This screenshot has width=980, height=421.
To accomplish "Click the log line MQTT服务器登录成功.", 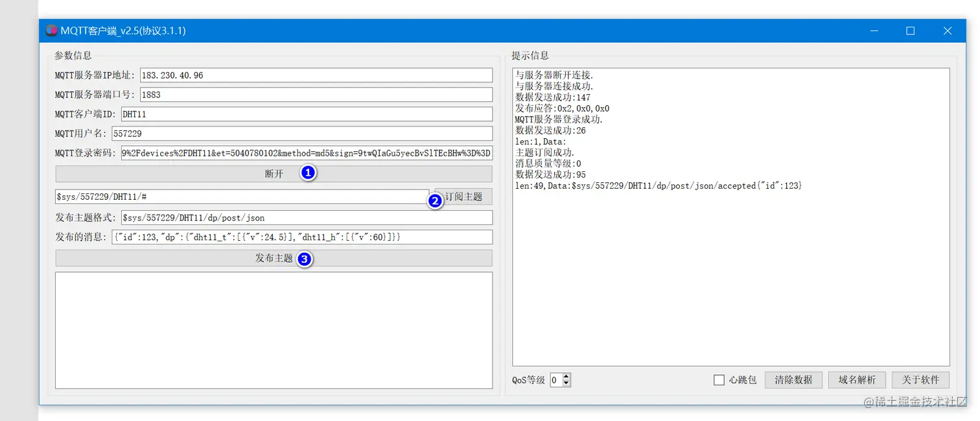I will 559,119.
